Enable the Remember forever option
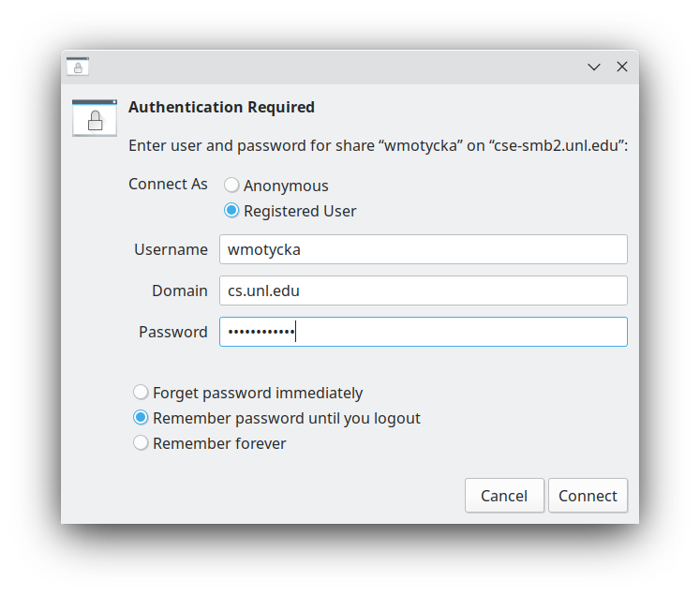This screenshot has width=700, height=596. pyautogui.click(x=141, y=443)
